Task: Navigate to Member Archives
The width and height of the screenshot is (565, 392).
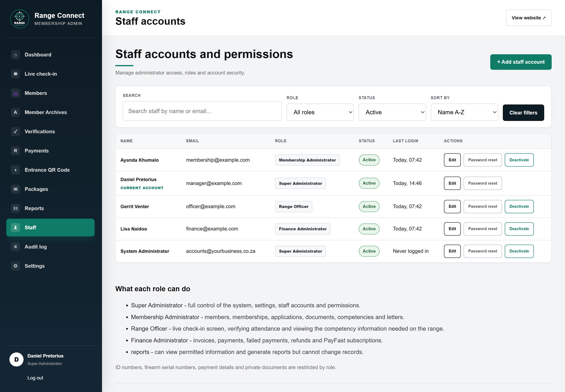Action: (x=50, y=112)
